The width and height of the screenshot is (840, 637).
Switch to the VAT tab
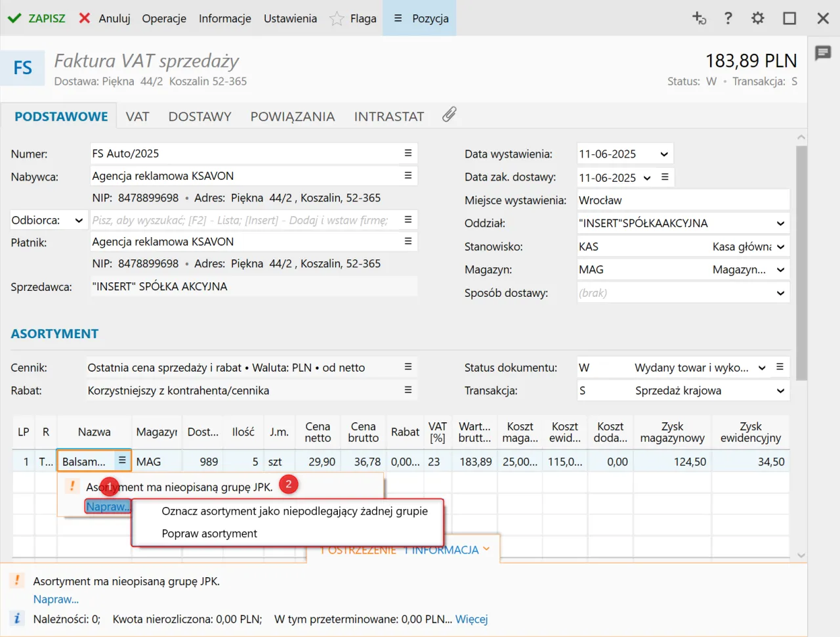137,117
